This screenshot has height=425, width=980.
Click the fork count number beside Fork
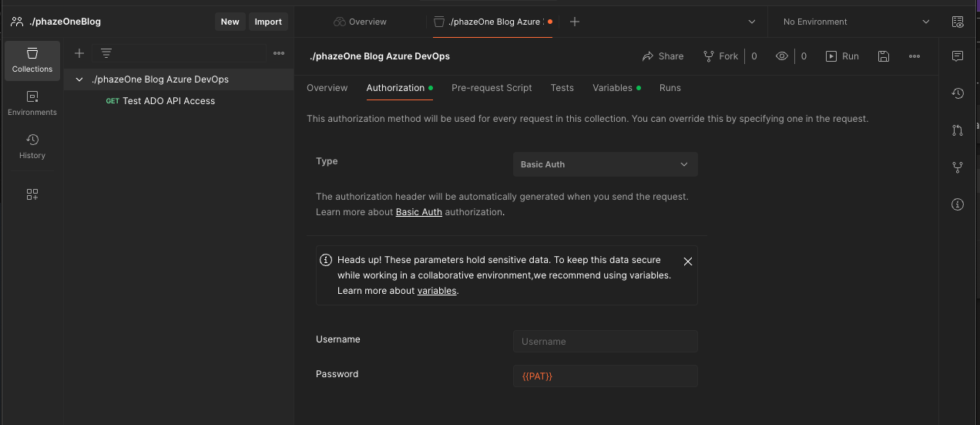tap(754, 56)
